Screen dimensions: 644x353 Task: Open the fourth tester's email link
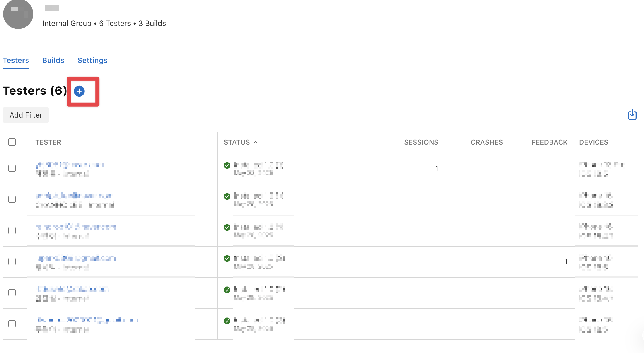76,258
